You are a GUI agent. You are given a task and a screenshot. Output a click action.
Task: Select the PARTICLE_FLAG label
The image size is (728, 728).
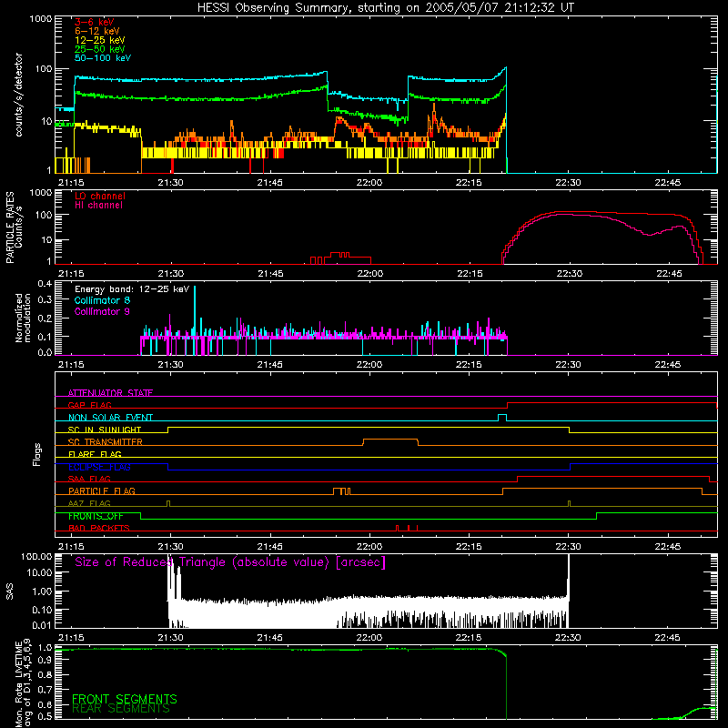(102, 491)
